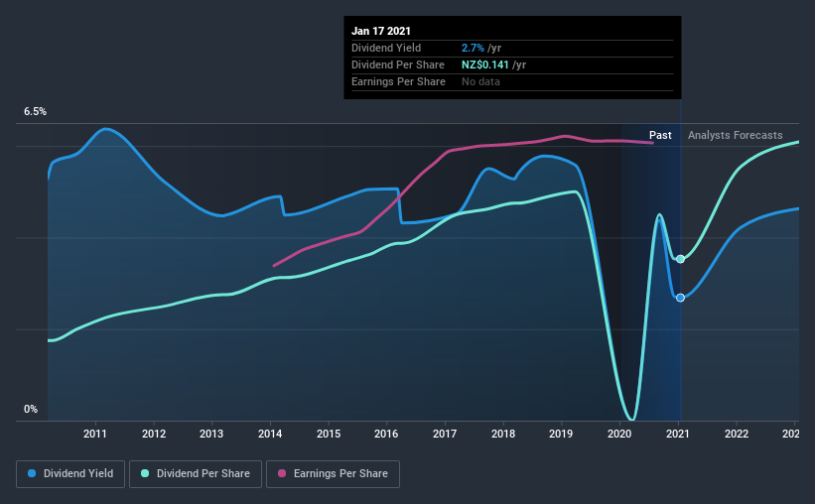Click the NZ$0.141 dividend per share value

485,64
